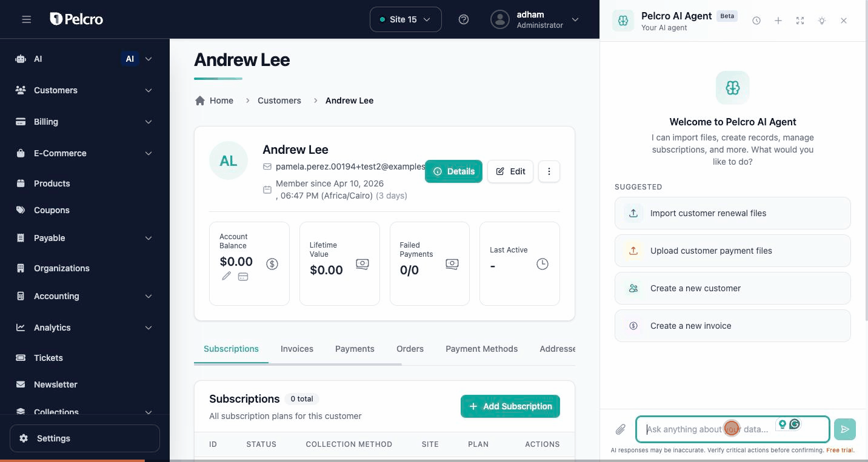Select the Import customer renewal files suggestion

coord(733,213)
